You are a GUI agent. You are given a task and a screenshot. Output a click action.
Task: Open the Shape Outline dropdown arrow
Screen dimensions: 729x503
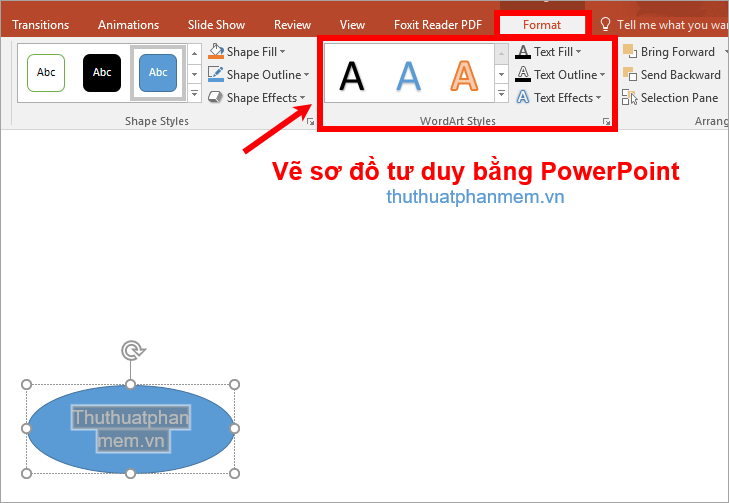click(306, 75)
